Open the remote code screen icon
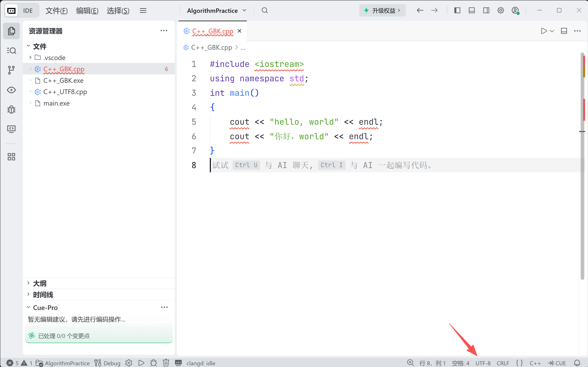The height and width of the screenshot is (367, 588). (x=11, y=129)
